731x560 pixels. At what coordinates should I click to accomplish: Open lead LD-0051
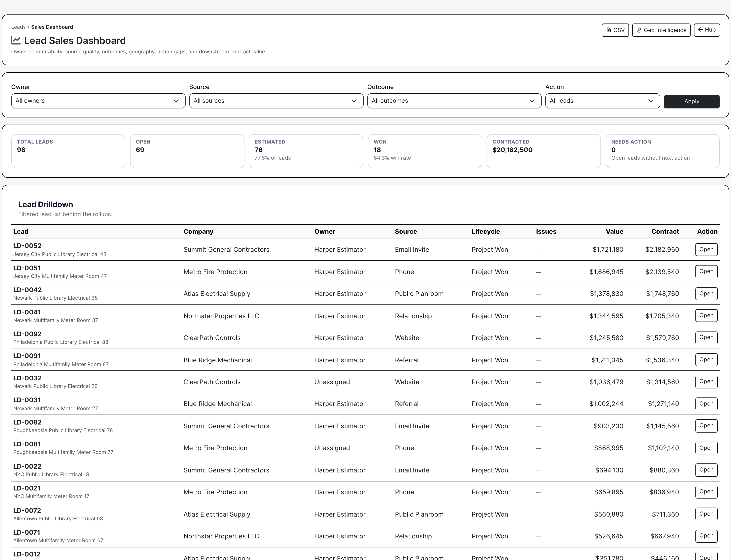[706, 272]
